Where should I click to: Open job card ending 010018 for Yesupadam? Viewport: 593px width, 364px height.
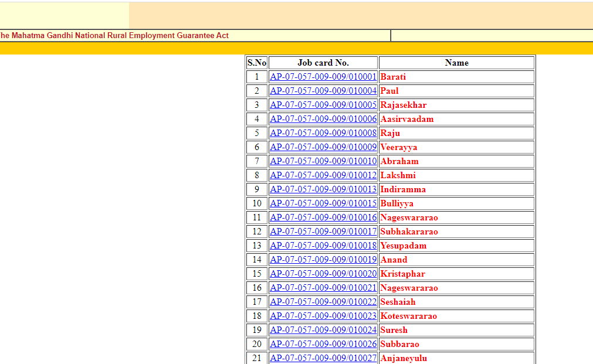point(323,246)
